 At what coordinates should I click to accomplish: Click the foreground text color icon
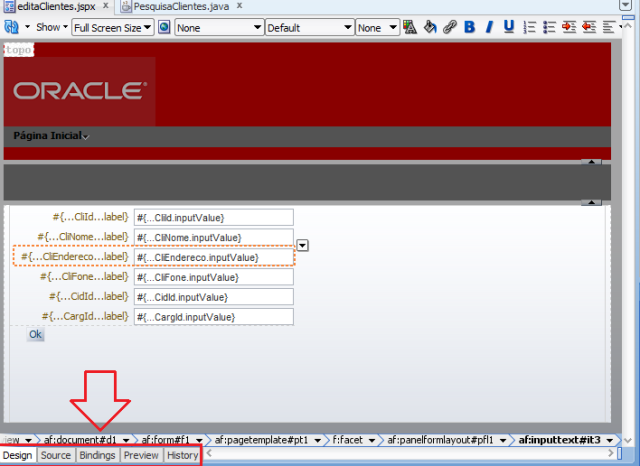coord(410,27)
